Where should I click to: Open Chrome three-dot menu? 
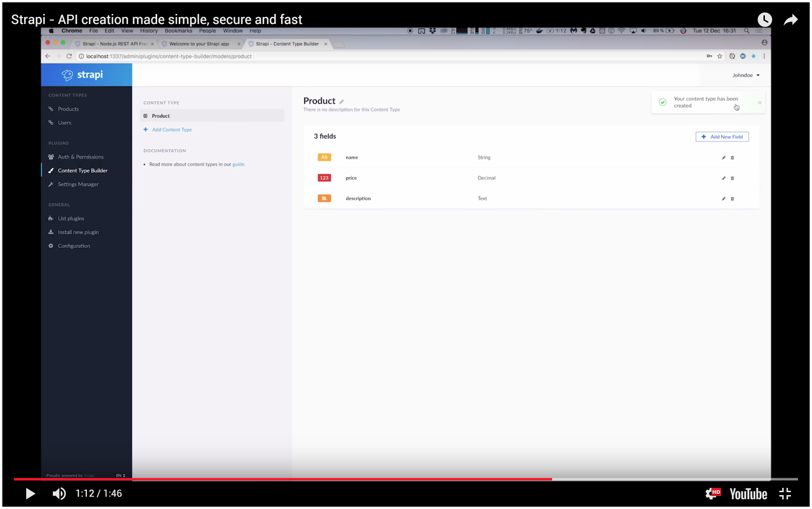(x=764, y=56)
